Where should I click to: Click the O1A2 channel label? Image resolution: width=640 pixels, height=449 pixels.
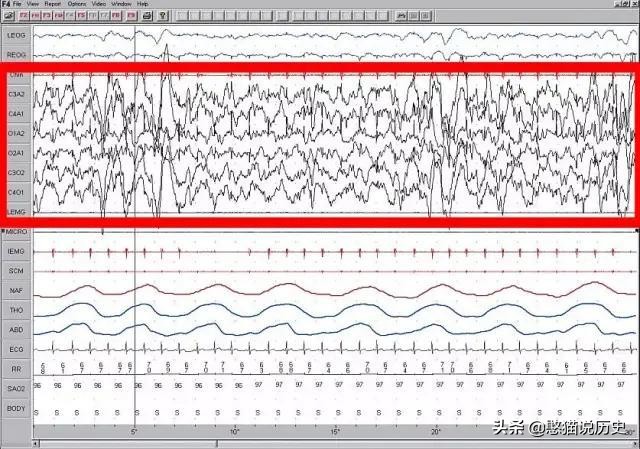pyautogui.click(x=16, y=134)
